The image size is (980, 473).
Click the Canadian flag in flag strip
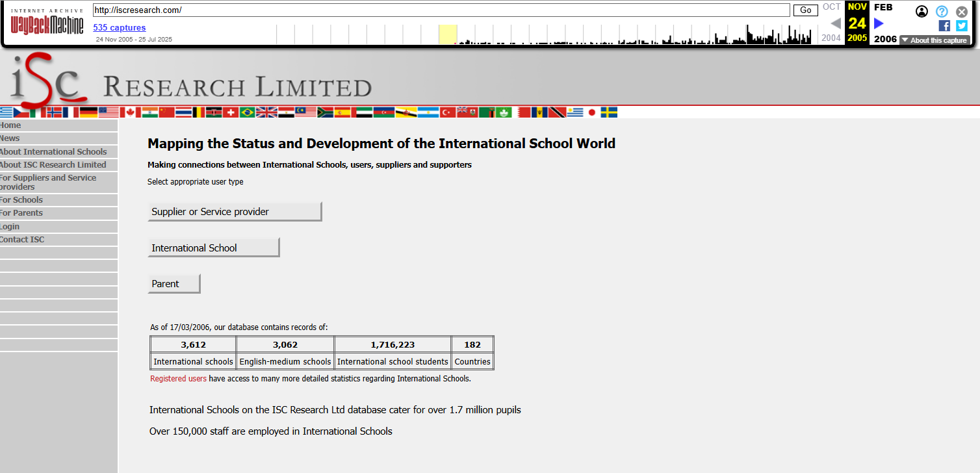pos(130,112)
